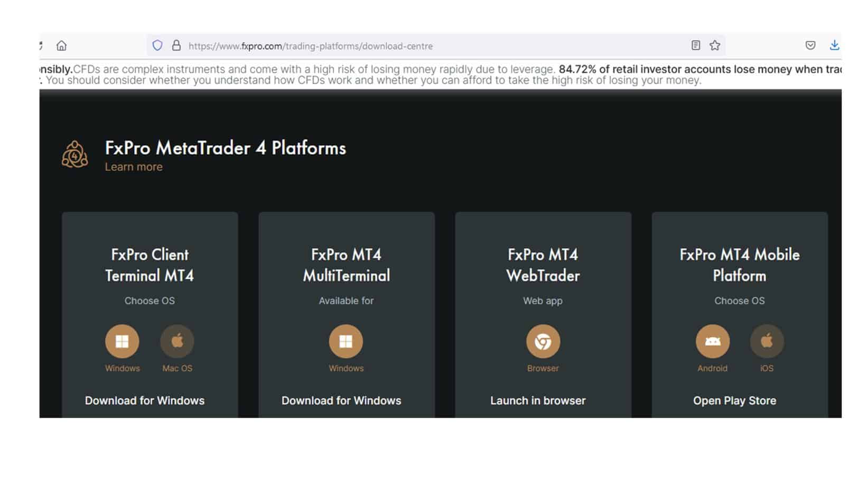Select Windows icon under FxPro Client Terminal MT4
This screenshot has height=488, width=868.
(122, 341)
